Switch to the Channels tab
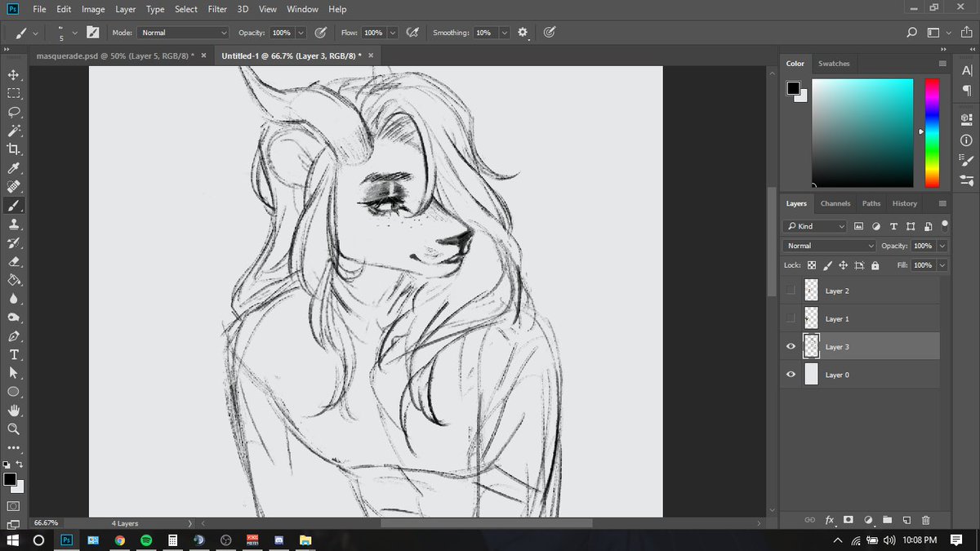 tap(835, 203)
